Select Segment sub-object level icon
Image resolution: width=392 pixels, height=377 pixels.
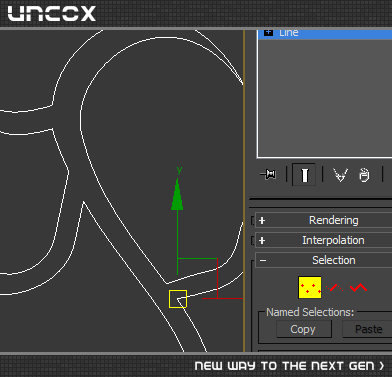pos(335,288)
